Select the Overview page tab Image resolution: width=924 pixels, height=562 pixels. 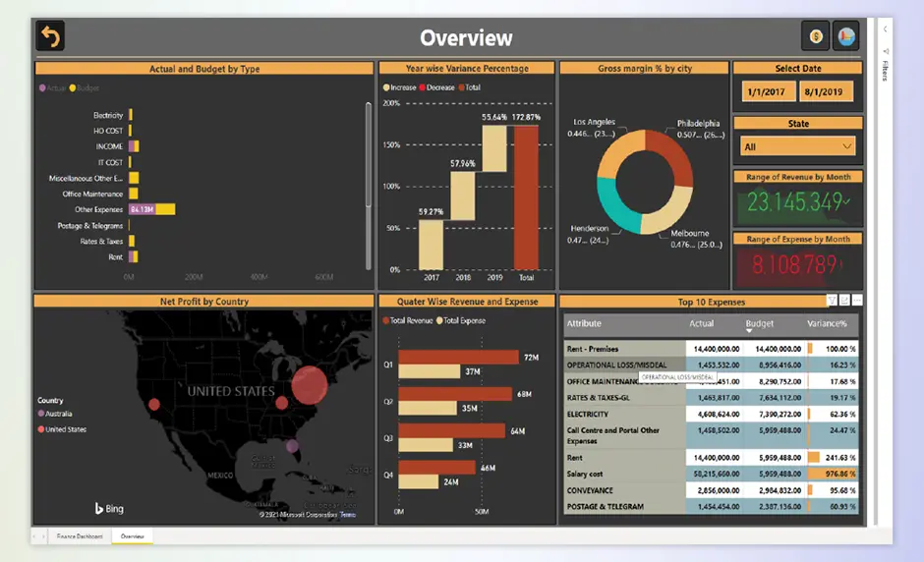tap(132, 536)
